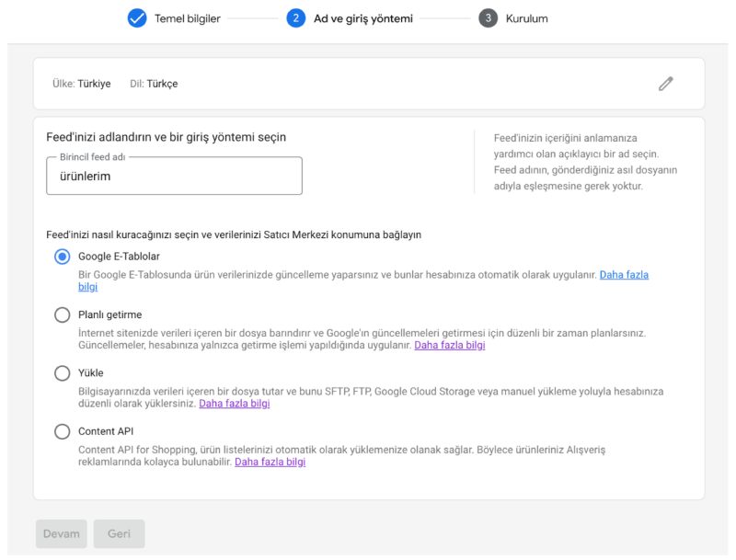Jump to the Kurulum step label
Screen dimensions: 736x560
pyautogui.click(x=526, y=18)
